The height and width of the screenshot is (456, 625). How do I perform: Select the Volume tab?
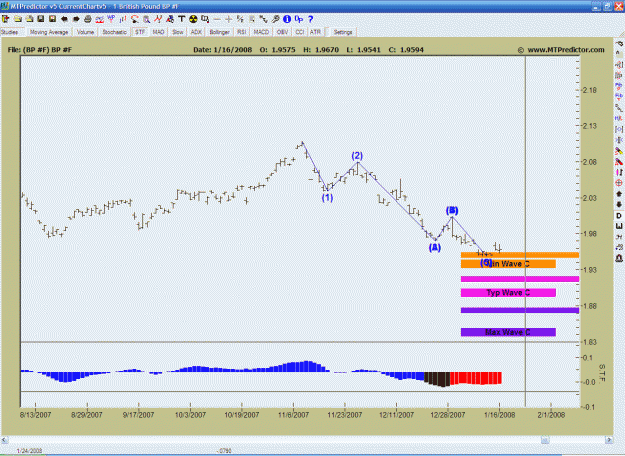coord(85,32)
